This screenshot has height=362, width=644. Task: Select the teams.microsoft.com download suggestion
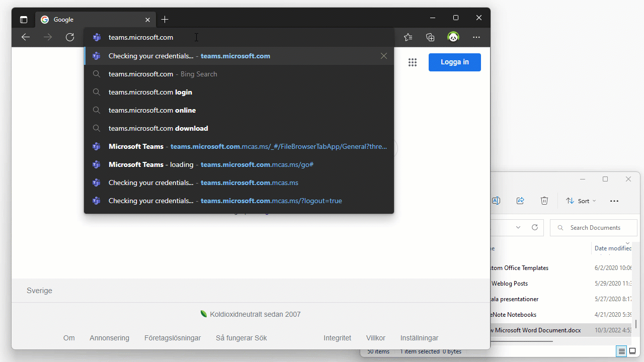click(x=158, y=128)
